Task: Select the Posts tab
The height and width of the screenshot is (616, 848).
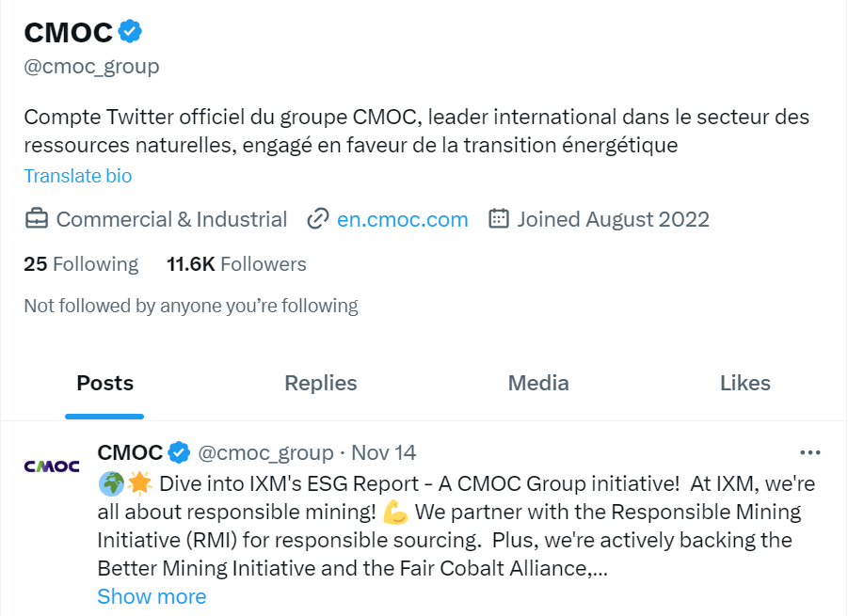Action: coord(104,384)
